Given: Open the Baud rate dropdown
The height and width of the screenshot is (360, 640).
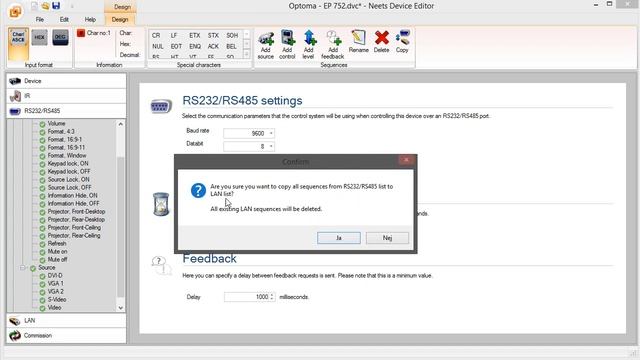Looking at the screenshot, I should (271, 133).
